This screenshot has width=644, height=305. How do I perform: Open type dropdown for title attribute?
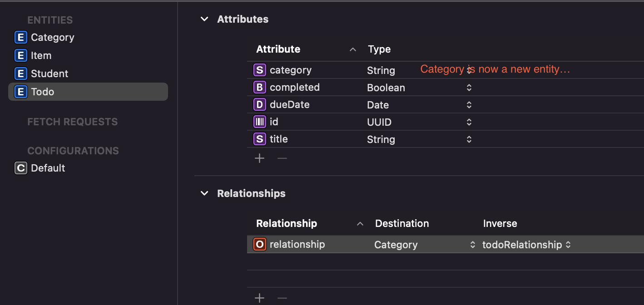coord(469,139)
